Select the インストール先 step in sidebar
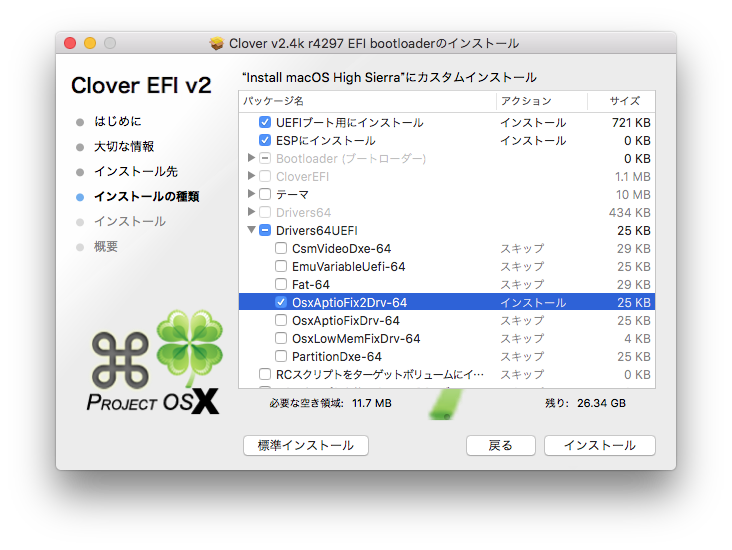The image size is (732, 550). coord(136,171)
